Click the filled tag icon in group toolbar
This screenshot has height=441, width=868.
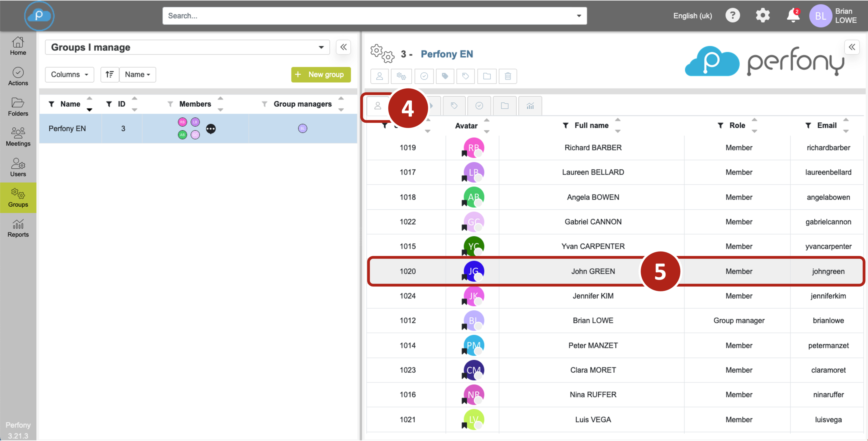pos(445,76)
